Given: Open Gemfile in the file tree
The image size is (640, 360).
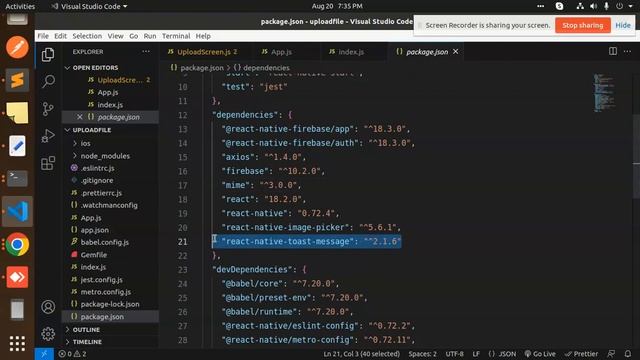Looking at the screenshot, I should [x=93, y=255].
